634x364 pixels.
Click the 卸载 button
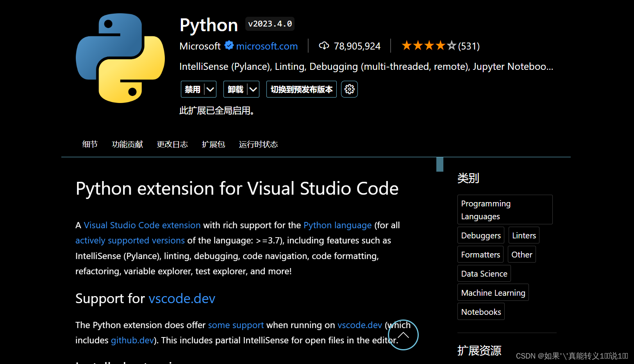[236, 89]
